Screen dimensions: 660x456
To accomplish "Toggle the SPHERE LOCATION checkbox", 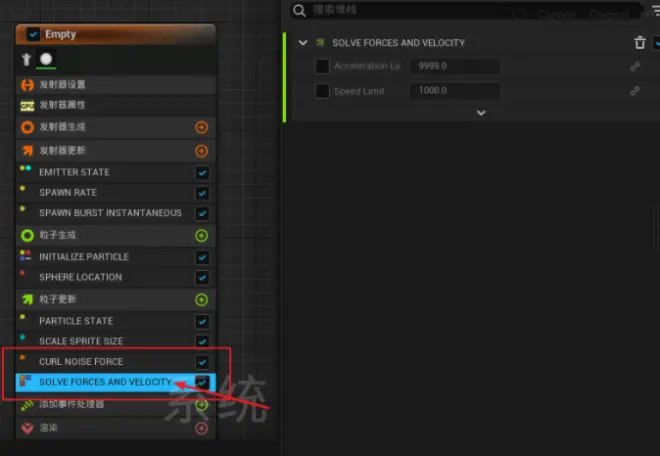I will point(202,278).
